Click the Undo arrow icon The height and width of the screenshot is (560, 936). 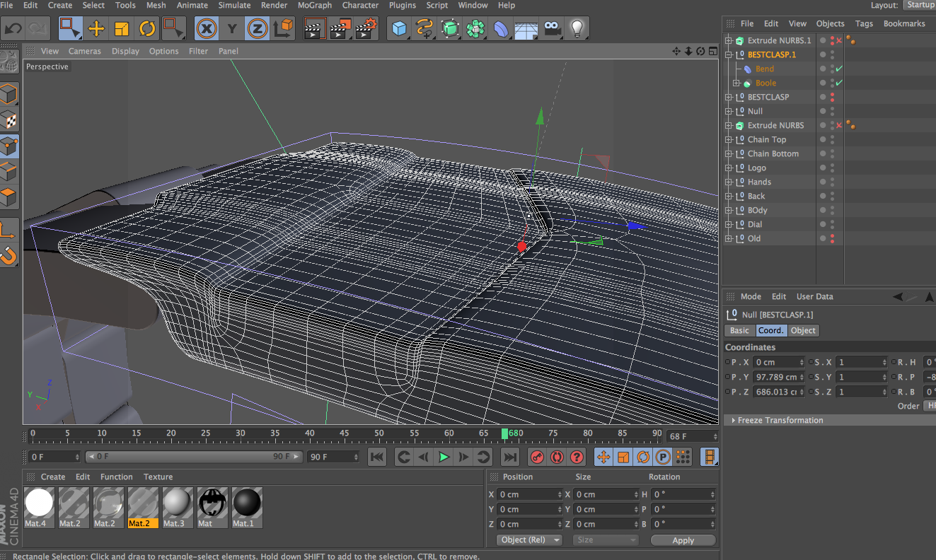[x=13, y=29]
